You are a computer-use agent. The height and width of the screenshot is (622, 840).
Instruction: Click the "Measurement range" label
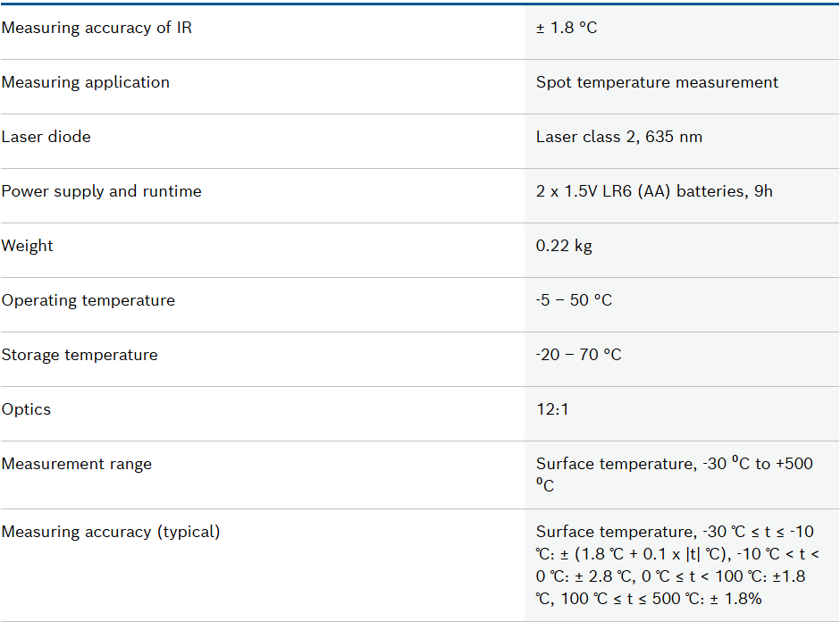click(77, 464)
